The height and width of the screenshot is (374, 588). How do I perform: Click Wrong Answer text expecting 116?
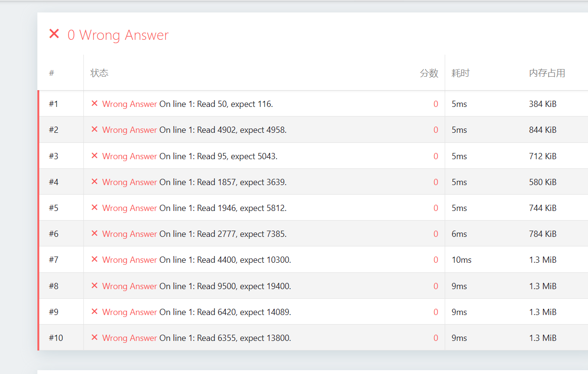[x=129, y=104]
